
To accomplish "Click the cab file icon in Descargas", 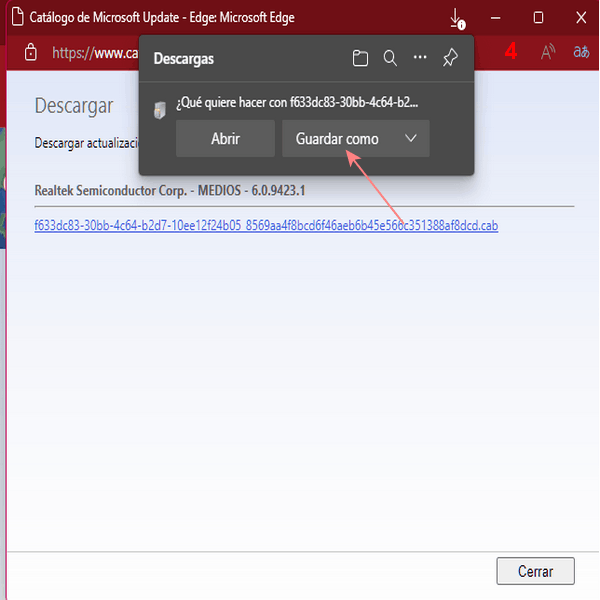I will pos(160,110).
